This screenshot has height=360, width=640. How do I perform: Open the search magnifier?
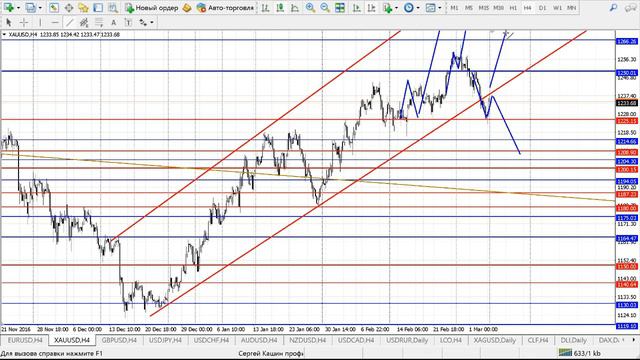(x=613, y=7)
